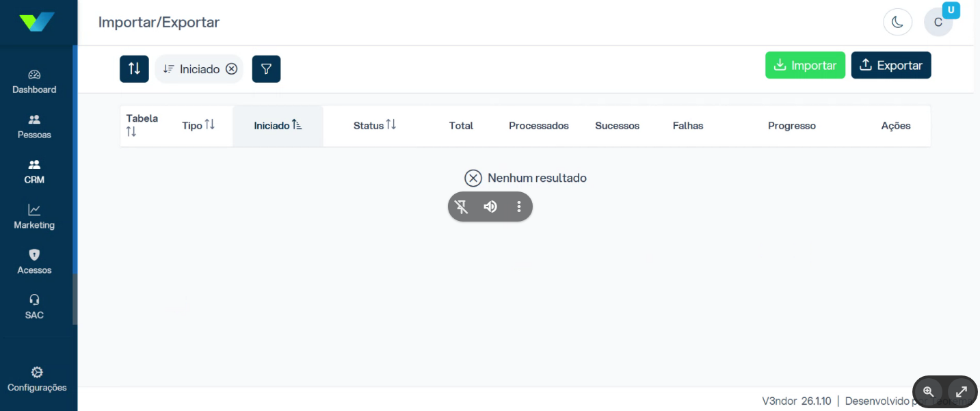Open the Acessos sidebar section

click(34, 262)
